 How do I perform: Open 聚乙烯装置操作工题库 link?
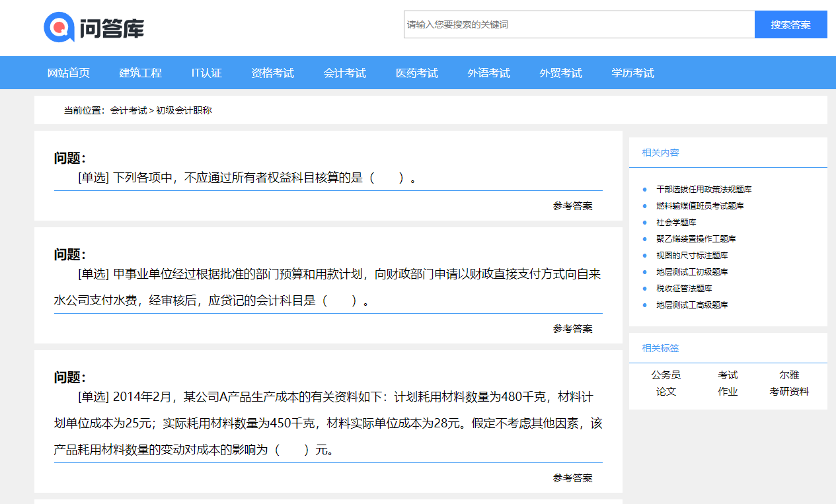pyautogui.click(x=696, y=238)
